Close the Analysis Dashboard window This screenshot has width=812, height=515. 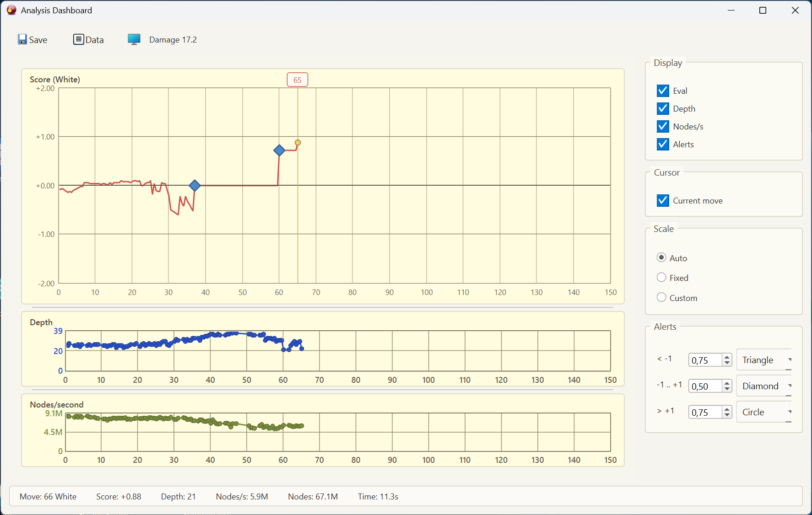tap(795, 10)
